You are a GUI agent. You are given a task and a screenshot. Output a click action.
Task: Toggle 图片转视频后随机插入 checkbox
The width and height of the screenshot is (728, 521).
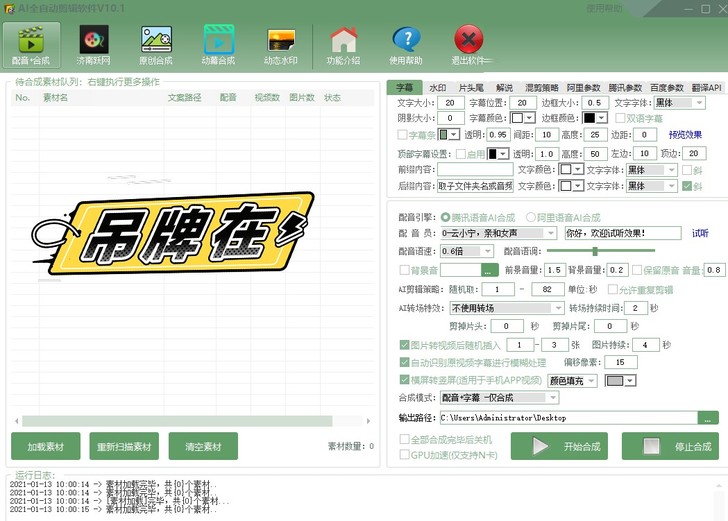click(404, 345)
